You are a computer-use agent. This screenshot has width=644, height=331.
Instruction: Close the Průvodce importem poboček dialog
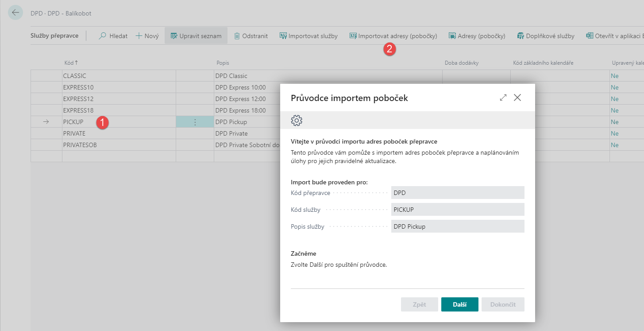tap(517, 98)
